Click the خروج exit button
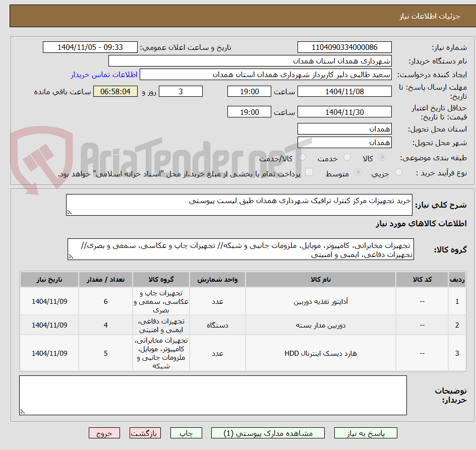The width and height of the screenshot is (476, 450). coord(104,433)
